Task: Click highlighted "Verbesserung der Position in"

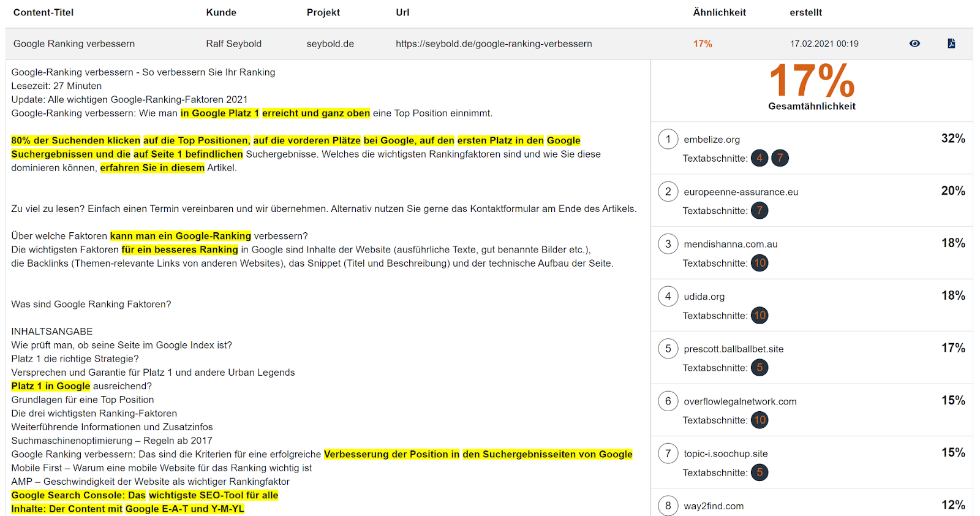Action: [392, 454]
